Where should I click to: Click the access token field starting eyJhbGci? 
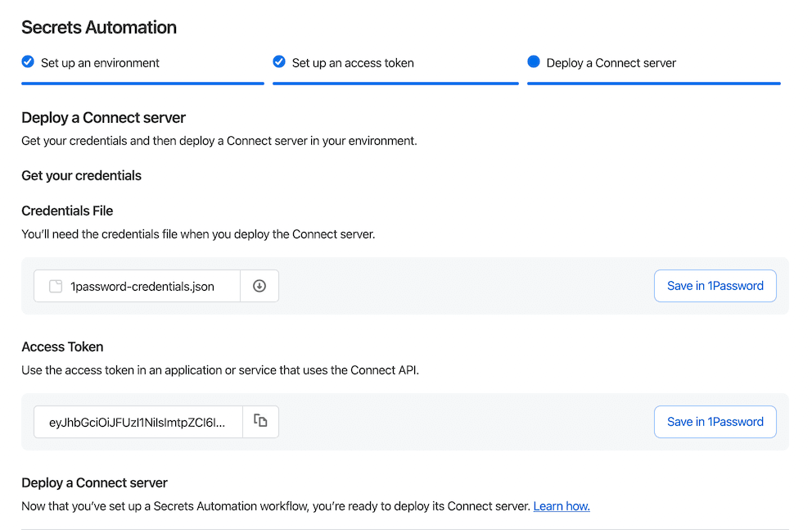138,422
